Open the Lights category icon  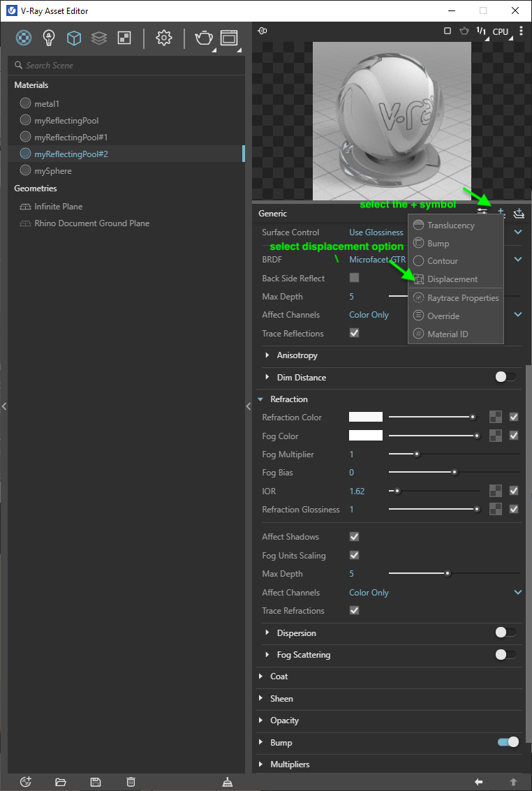pyautogui.click(x=48, y=38)
